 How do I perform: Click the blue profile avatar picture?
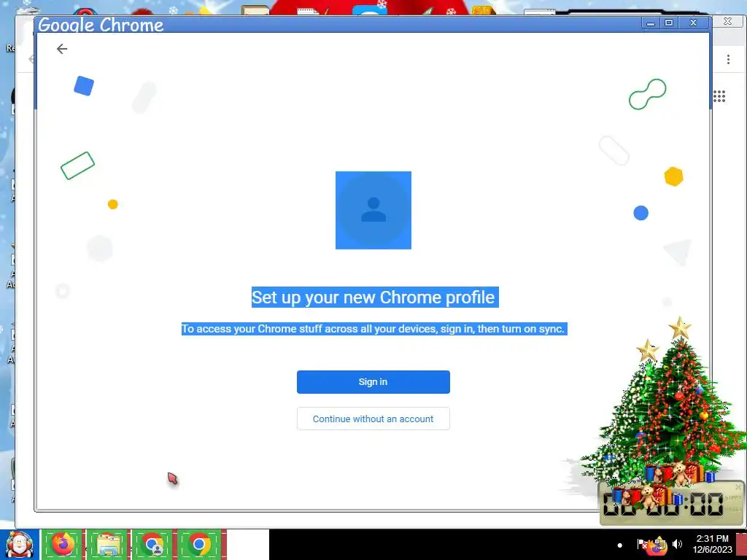pos(373,210)
